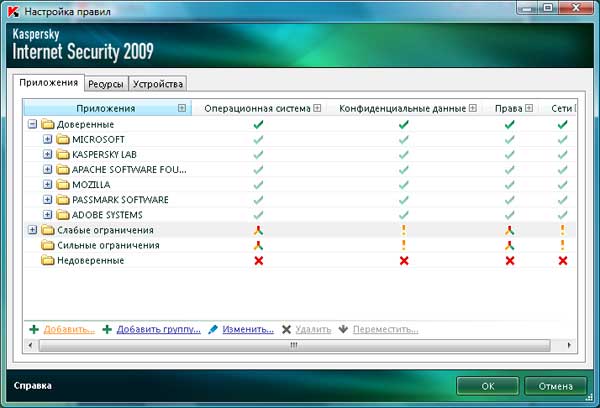The image size is (600, 408).
Task: Expand the Слабые ограничения group
Action: click(33, 230)
